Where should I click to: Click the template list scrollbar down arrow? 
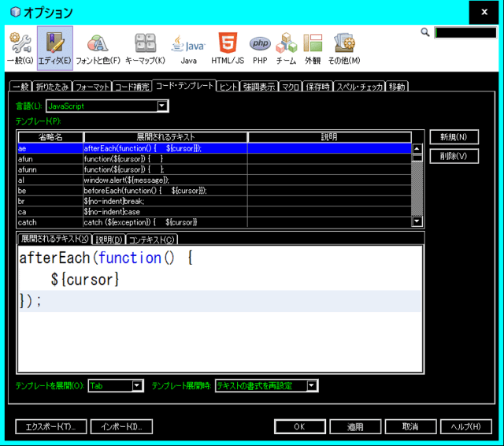[x=417, y=221]
